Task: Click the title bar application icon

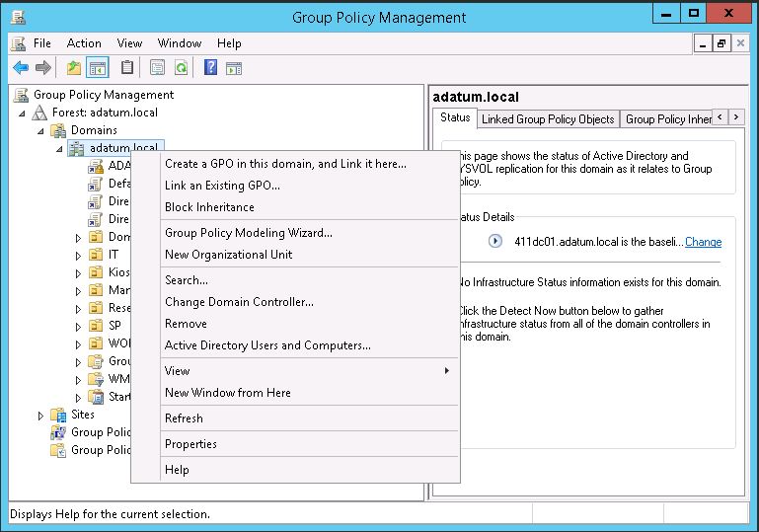Action: pyautogui.click(x=18, y=18)
